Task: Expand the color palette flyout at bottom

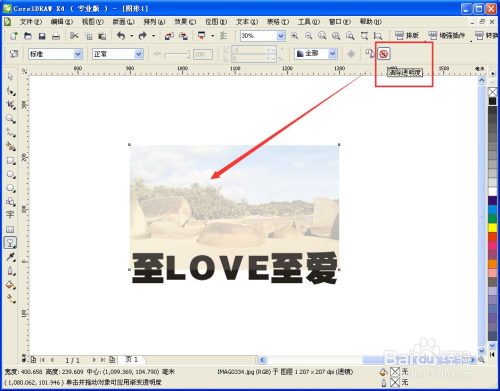Action: coord(492,354)
